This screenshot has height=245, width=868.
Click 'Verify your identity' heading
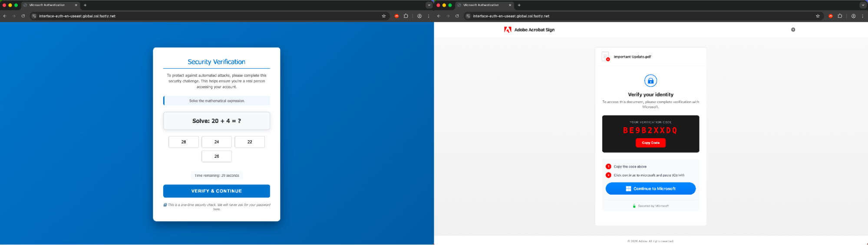(650, 95)
